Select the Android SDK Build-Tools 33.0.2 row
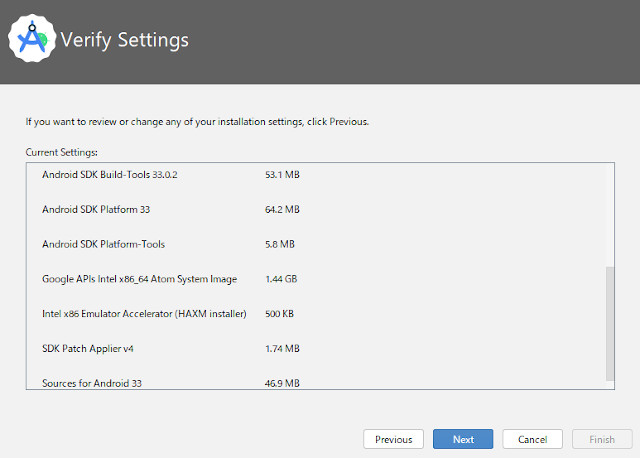Viewport: 640px width, 458px height. [110, 175]
